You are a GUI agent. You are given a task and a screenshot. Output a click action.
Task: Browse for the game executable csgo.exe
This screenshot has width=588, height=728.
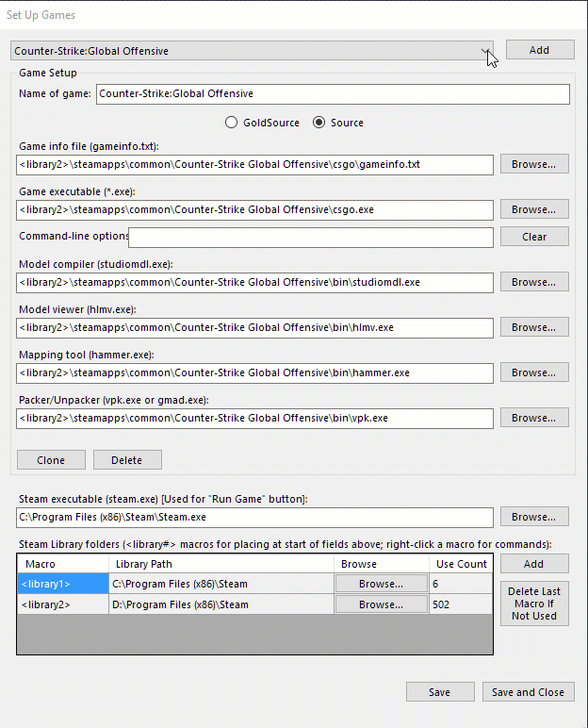tap(533, 209)
